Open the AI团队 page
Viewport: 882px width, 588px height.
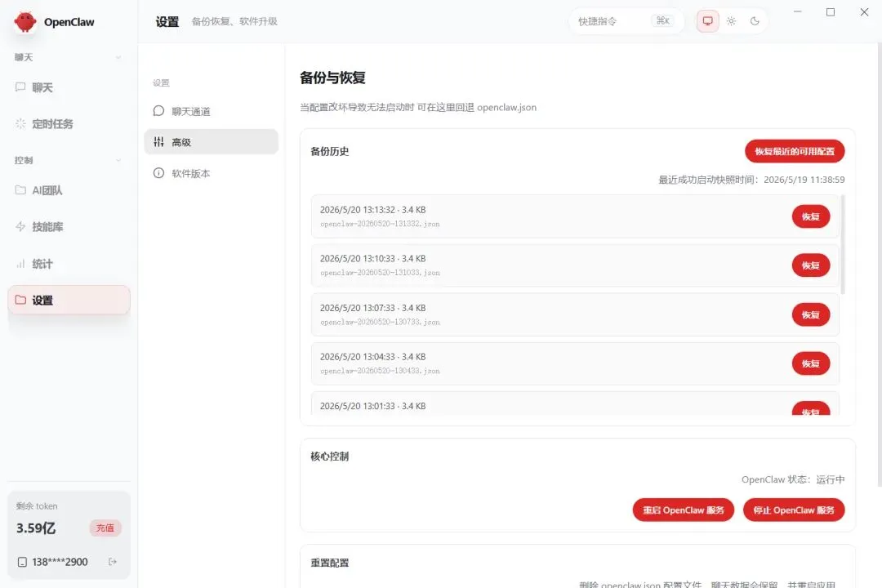[69, 190]
